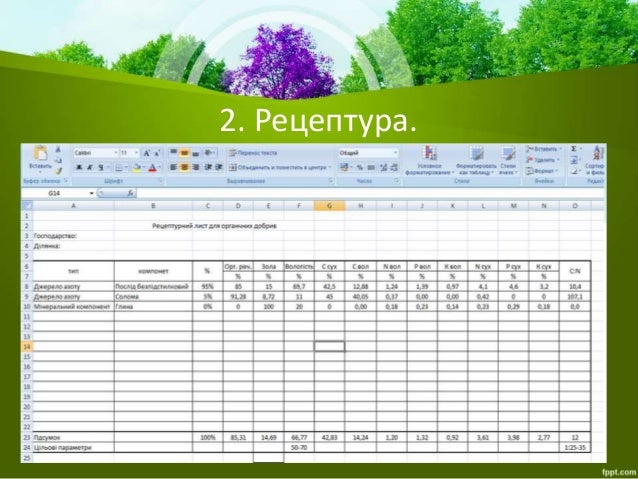Apply the yellow Fill Color bucket
The width and height of the screenshot is (638, 479).
coord(137,168)
